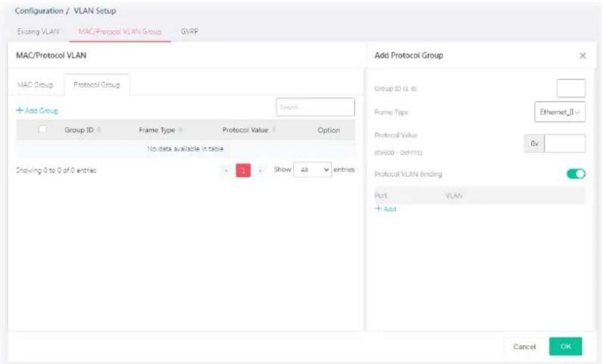This screenshot has height=364, width=602.
Task: Cancel the protocol group dialog
Action: (x=524, y=346)
